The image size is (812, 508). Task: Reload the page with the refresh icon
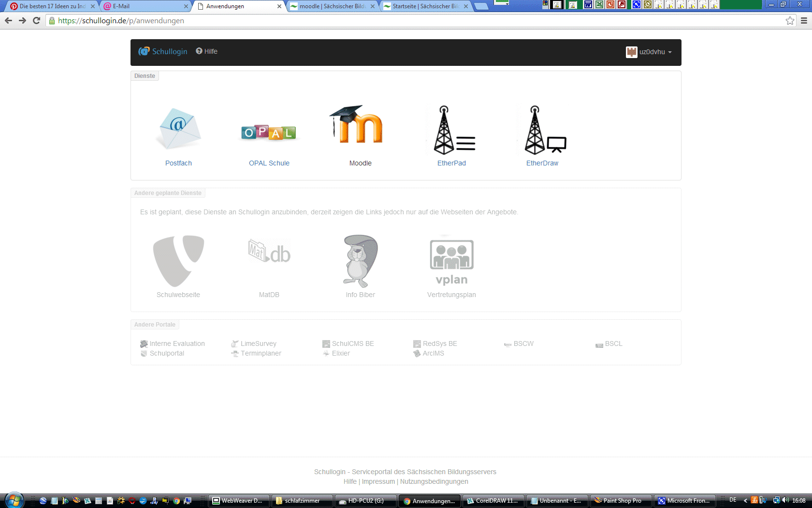coord(36,20)
